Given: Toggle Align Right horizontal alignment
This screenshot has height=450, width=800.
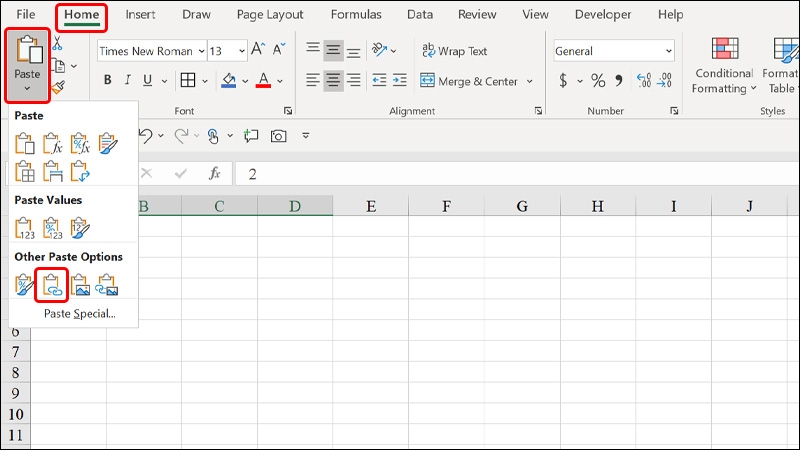Looking at the screenshot, I should click(353, 80).
